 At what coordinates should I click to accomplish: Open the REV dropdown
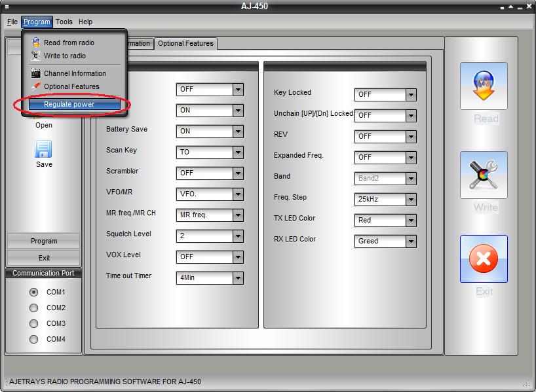[x=411, y=137]
